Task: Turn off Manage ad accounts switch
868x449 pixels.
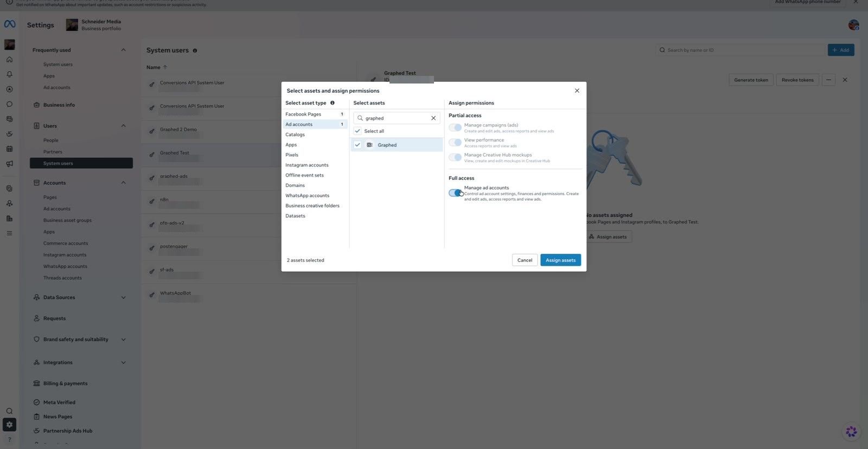Action: 455,193
